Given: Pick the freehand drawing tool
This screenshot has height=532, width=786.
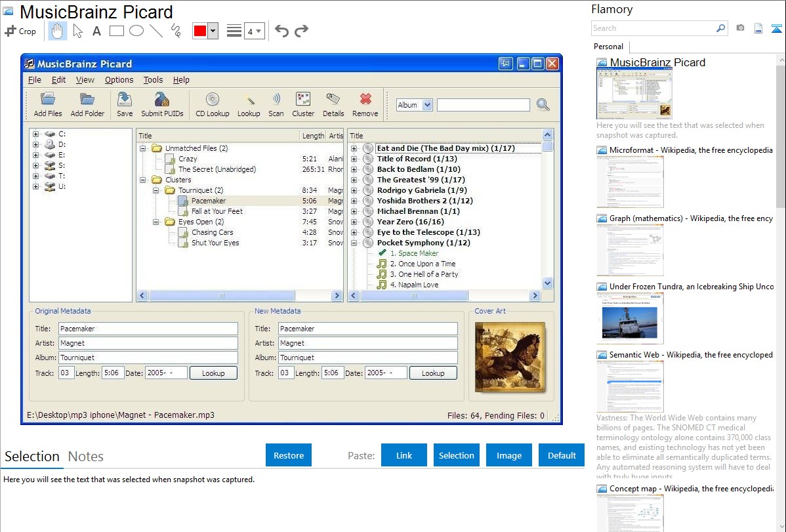Looking at the screenshot, I should pyautogui.click(x=175, y=31).
